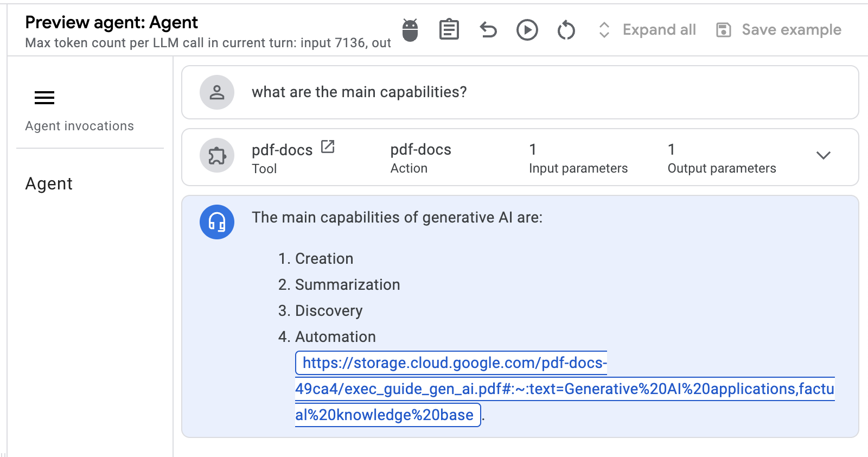Click the Agent invocations label

(79, 126)
